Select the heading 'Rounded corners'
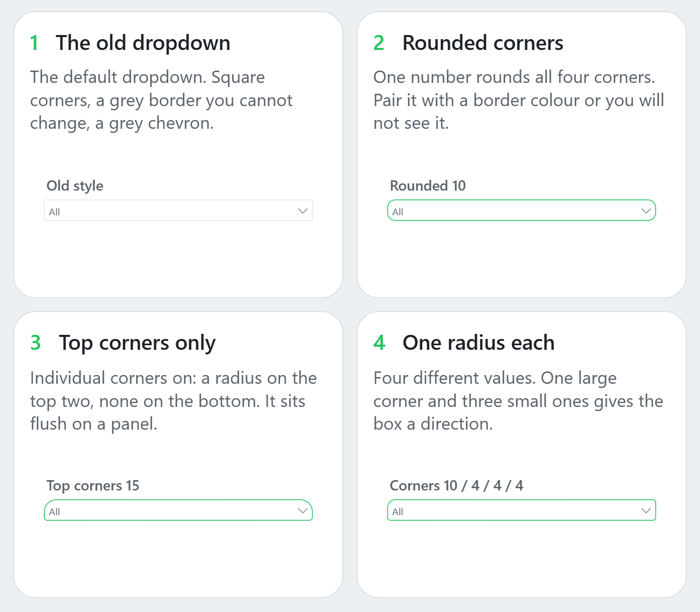Viewport: 700px width, 612px height. coord(483,43)
